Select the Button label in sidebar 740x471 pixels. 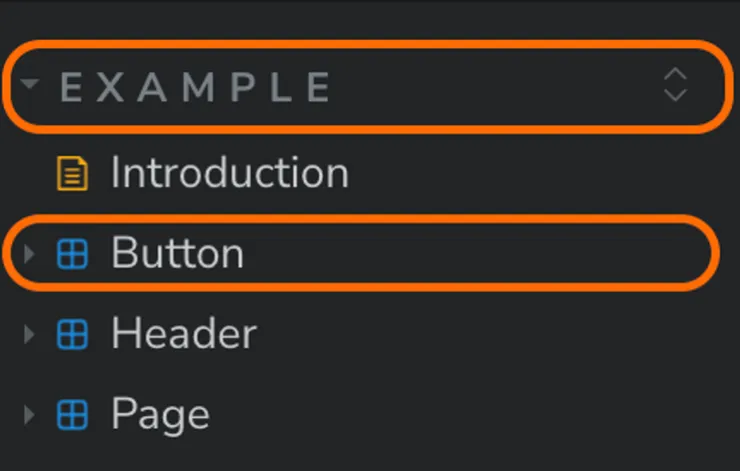pos(177,254)
